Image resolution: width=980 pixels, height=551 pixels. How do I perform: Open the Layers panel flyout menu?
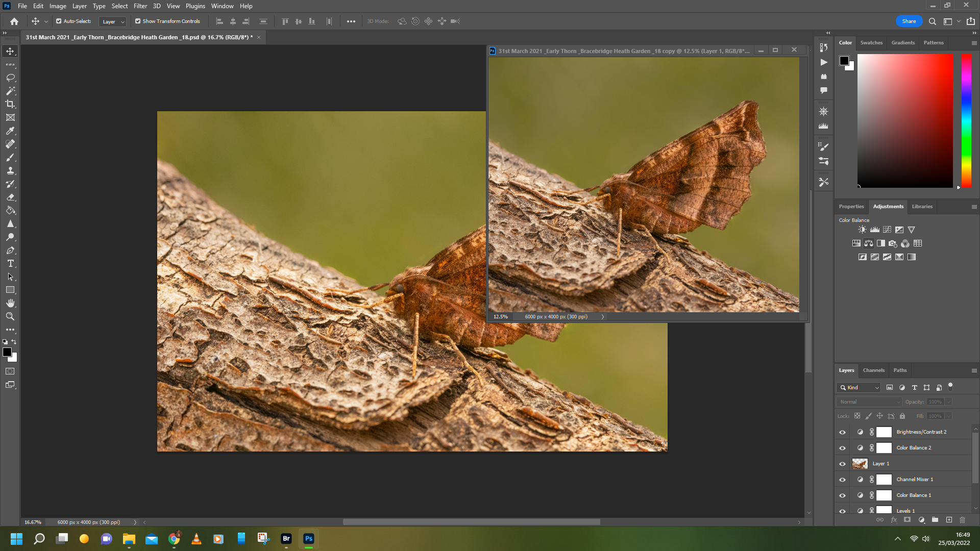(x=974, y=370)
